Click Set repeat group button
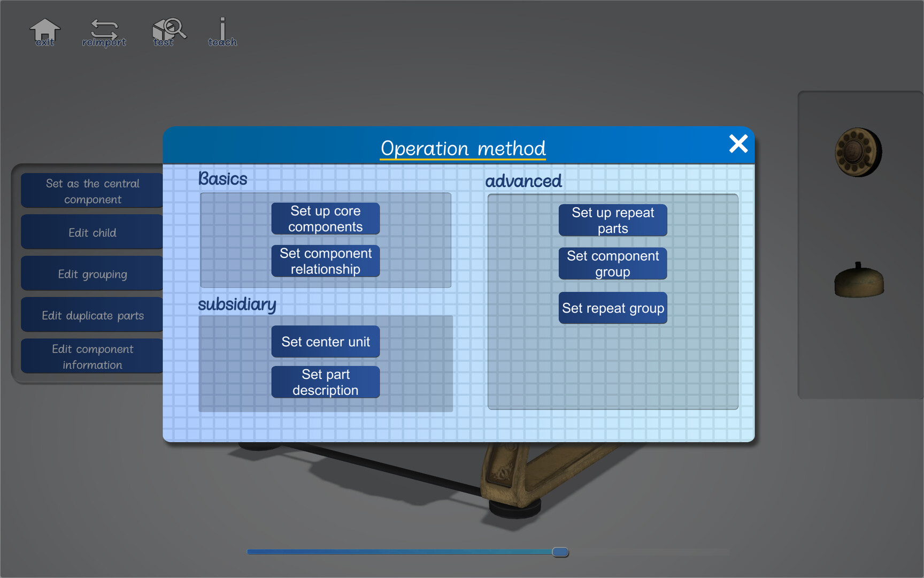The image size is (924, 578). point(613,308)
